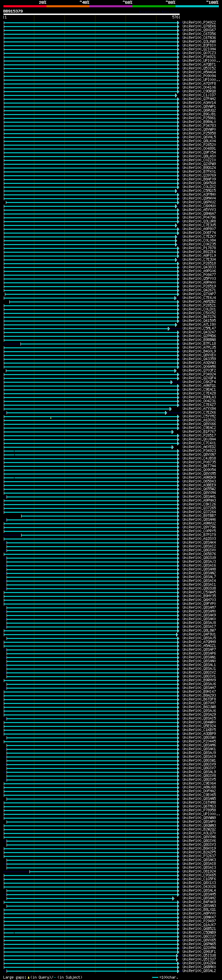Open entry UniRef100_O04106
The width and height of the screenshot is (222, 980).
[199, 87]
